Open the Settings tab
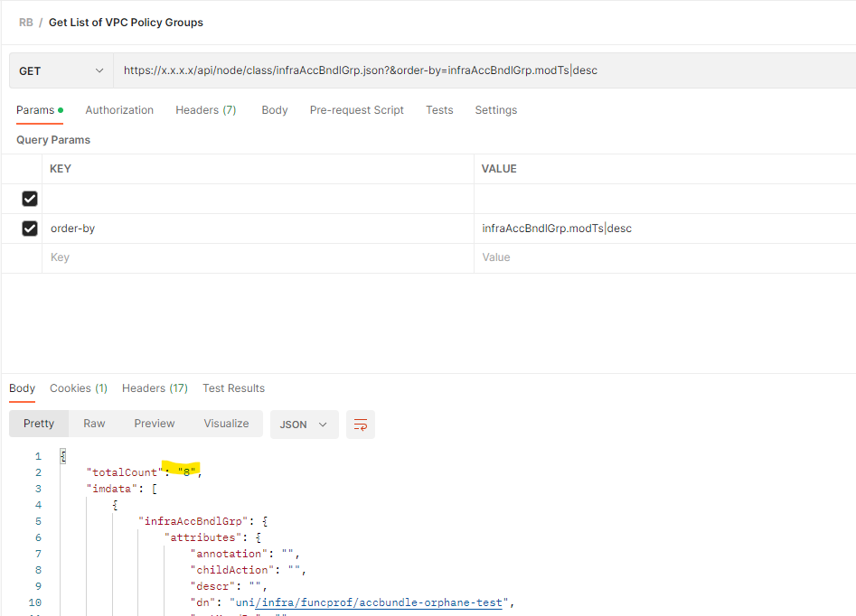The width and height of the screenshot is (856, 616). [x=495, y=110]
